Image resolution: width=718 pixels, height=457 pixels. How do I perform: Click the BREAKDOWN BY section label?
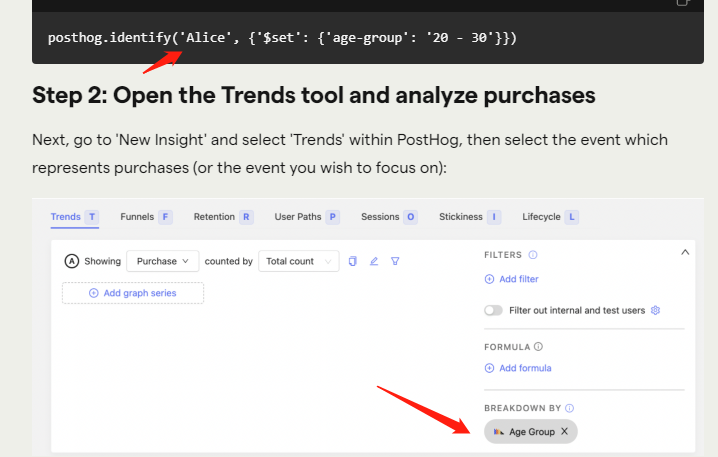coord(522,408)
